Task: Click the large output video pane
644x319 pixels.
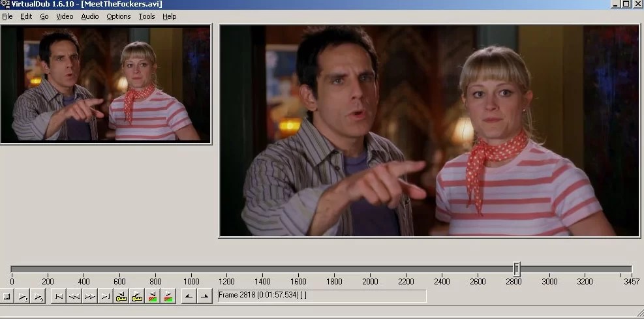Action: (429, 130)
